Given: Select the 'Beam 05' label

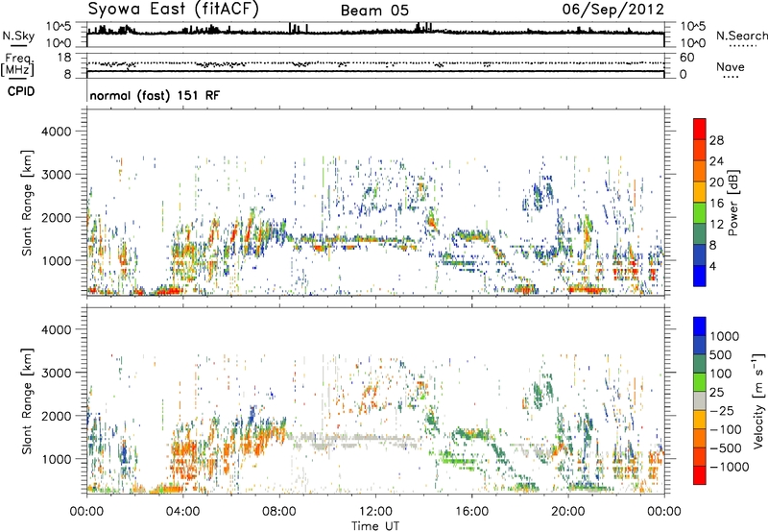Looking at the screenshot, I should click(x=374, y=11).
